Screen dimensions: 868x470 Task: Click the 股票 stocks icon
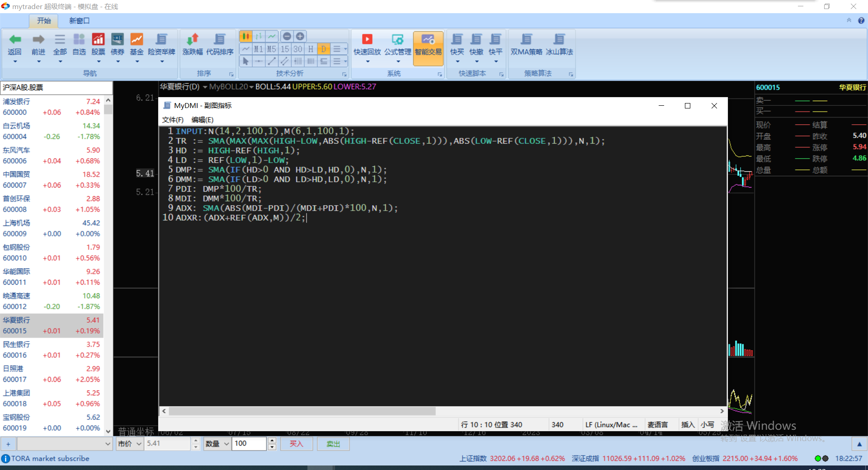[98, 39]
